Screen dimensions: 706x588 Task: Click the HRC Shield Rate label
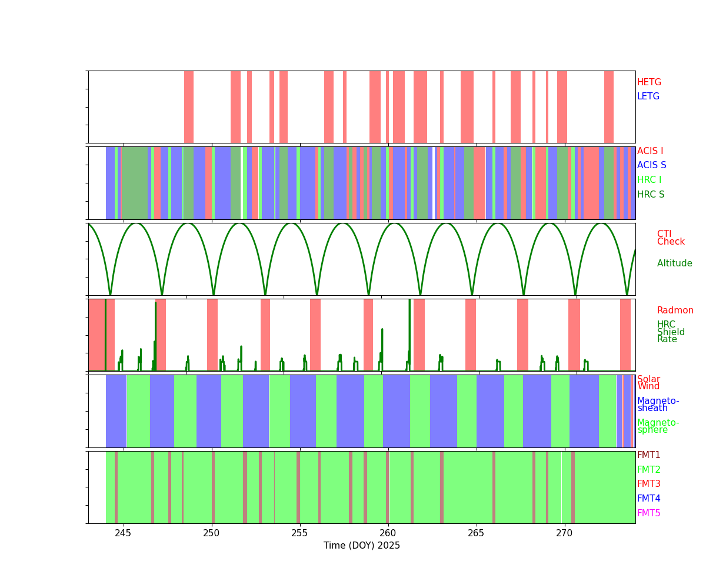[x=667, y=332]
